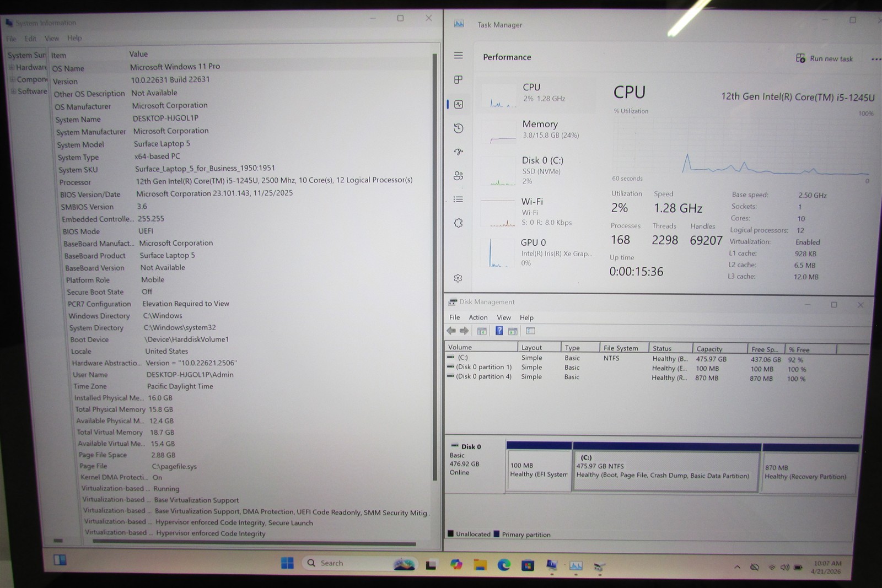The image size is (882, 588).
Task: Select the 475.97 GB NTFS (C:) partition block
Action: click(667, 467)
